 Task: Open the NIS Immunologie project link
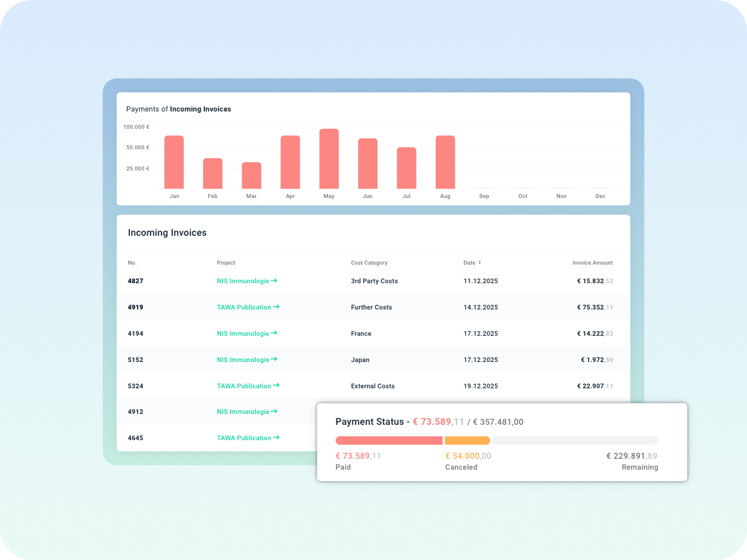243,281
